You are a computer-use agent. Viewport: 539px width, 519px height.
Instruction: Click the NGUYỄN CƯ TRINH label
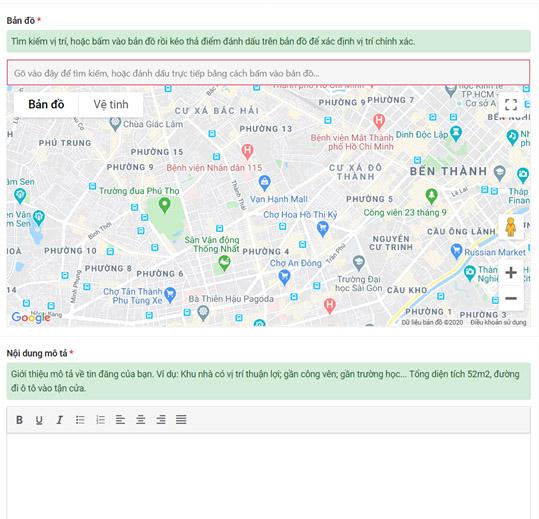tap(391, 243)
